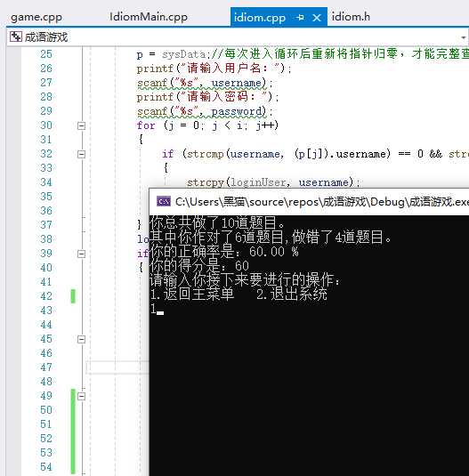Click console text 你的得分是: 60
Viewport: 469px width, 476px height.
pyautogui.click(x=199, y=266)
